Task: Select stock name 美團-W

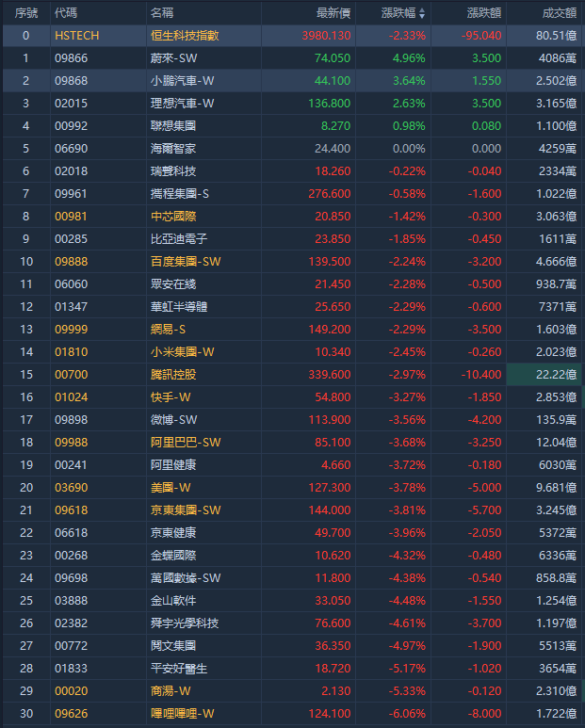Action: (171, 488)
